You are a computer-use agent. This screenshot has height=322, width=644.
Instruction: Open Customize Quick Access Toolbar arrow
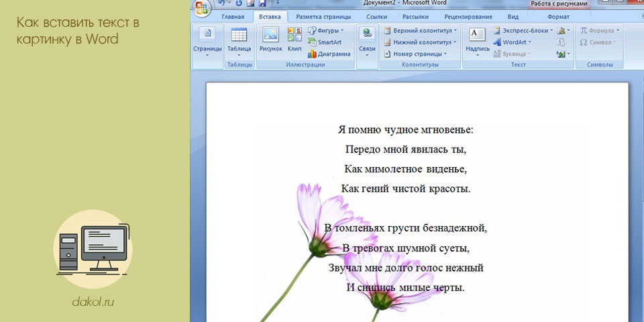click(277, 3)
